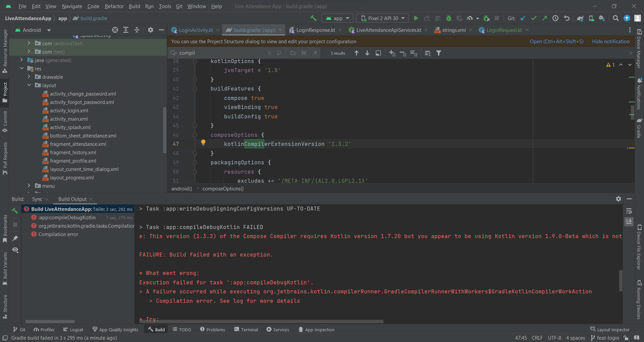Toggle whole words W option in search
The image size is (644, 342).
coord(304,53)
